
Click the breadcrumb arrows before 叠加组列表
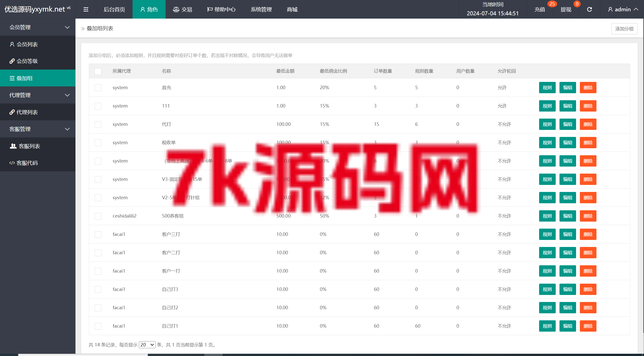click(x=83, y=29)
